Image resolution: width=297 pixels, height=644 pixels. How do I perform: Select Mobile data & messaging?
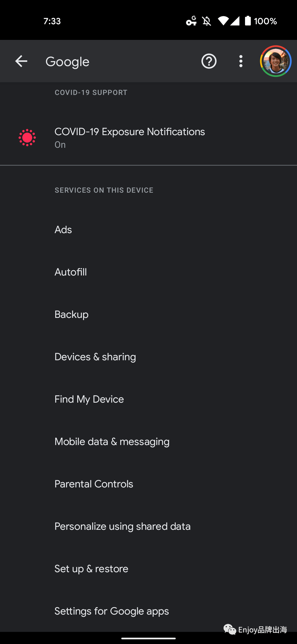(x=148, y=442)
